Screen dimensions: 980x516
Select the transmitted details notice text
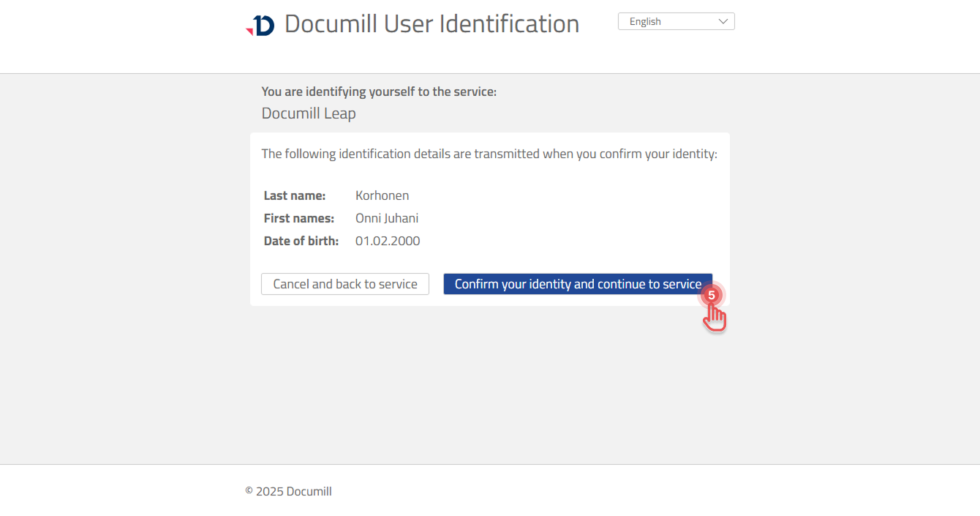(489, 154)
